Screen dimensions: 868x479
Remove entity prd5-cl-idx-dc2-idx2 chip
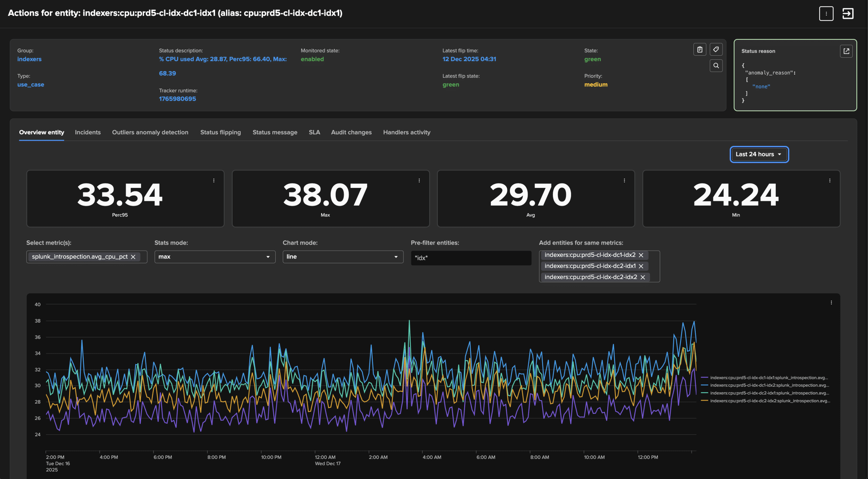tap(643, 277)
